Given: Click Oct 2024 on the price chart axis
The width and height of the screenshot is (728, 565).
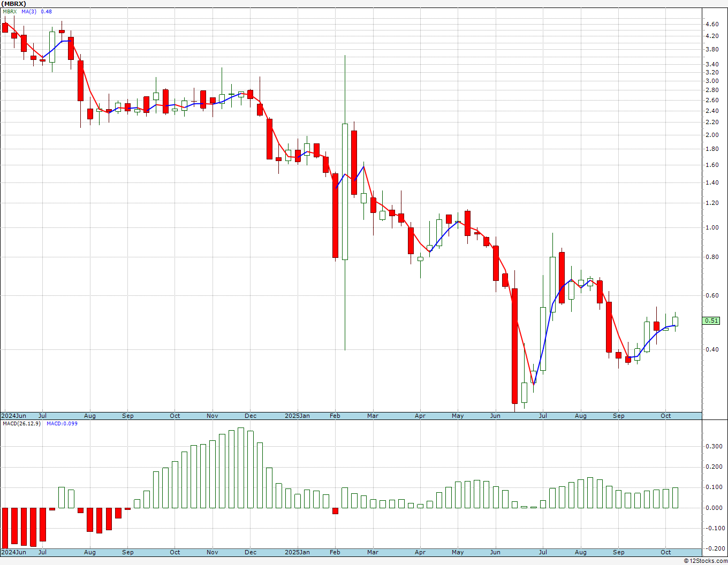Looking at the screenshot, I should click(175, 416).
